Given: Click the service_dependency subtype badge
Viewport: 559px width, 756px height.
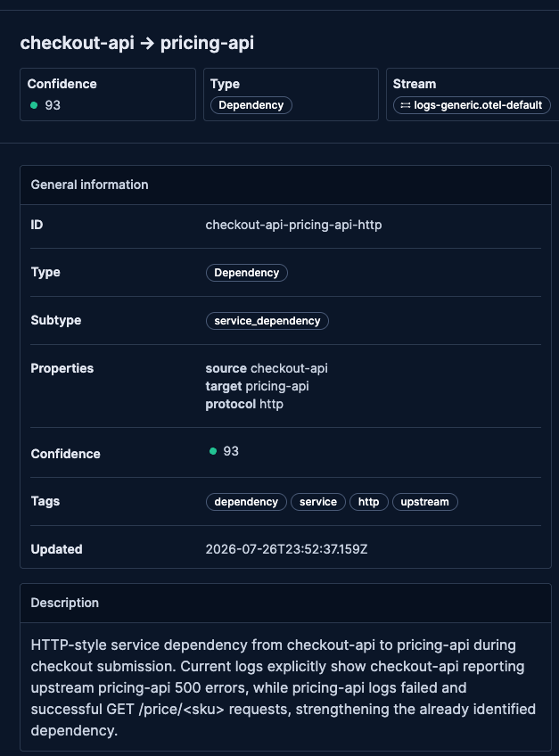Looking at the screenshot, I should [x=267, y=321].
